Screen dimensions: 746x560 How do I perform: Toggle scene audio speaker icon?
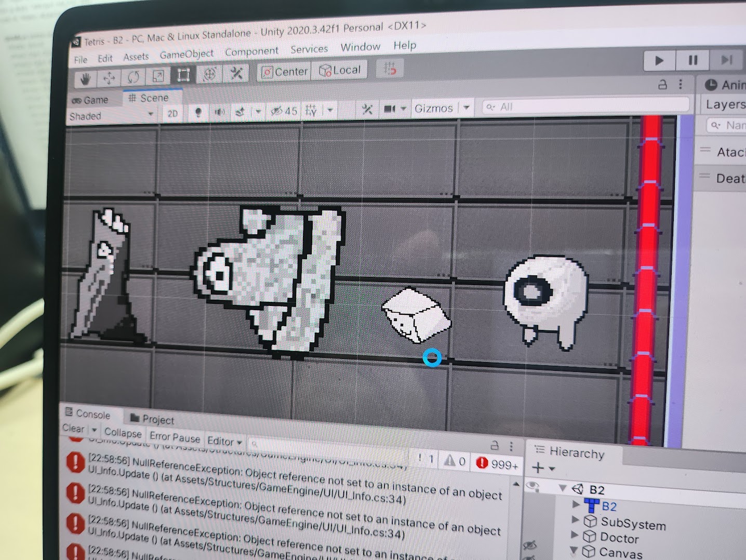(219, 112)
